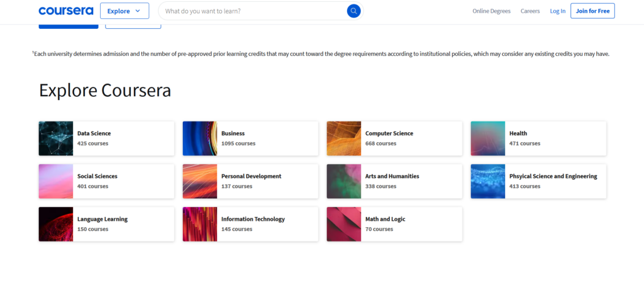Open the Language Learning category title
644x290 pixels.
[103, 219]
